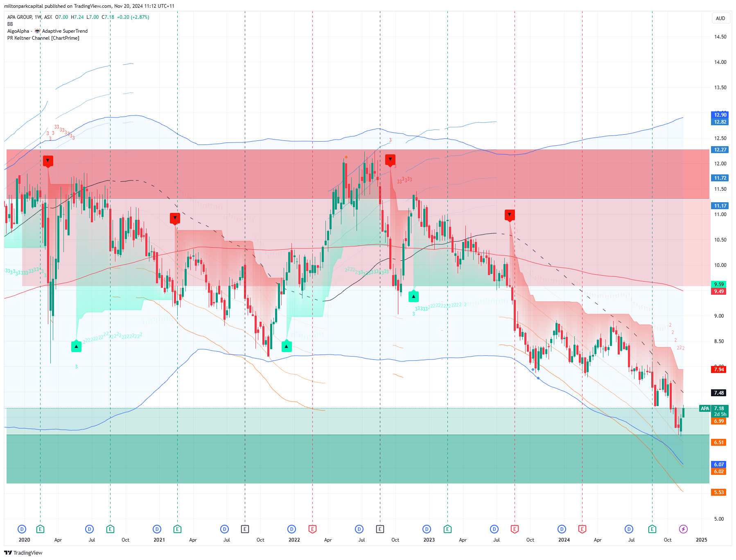Click the dividend marker above Jul 2022
Viewport: 736px width, 560px height.
coord(359,529)
